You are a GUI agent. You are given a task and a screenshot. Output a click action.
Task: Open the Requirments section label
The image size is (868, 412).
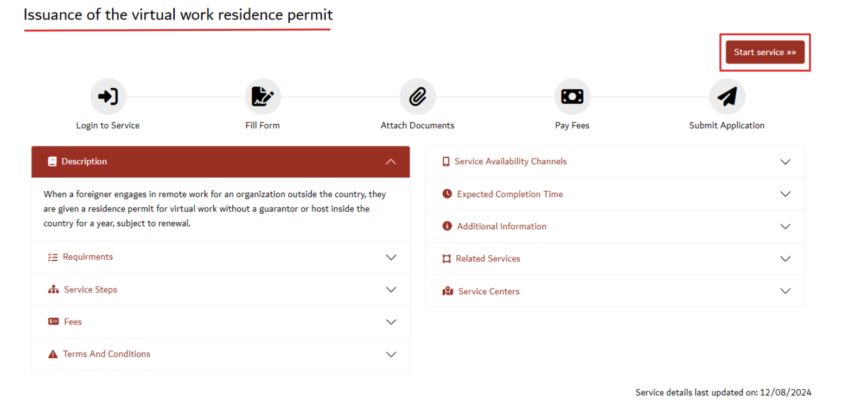[88, 257]
